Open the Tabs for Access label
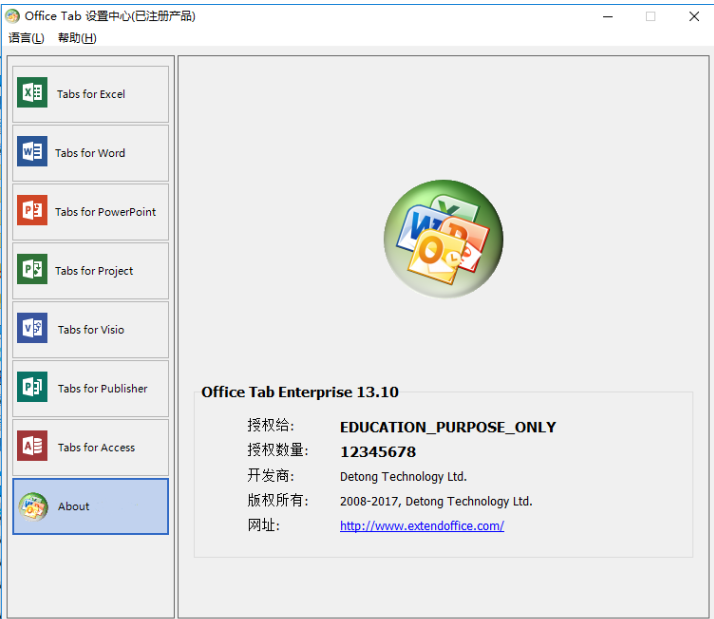 tap(97, 447)
